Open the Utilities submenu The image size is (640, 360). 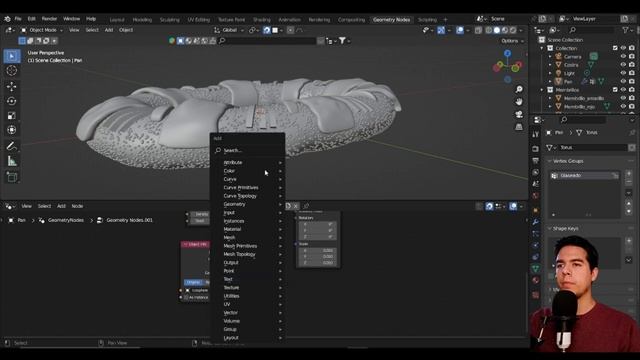coord(248,296)
